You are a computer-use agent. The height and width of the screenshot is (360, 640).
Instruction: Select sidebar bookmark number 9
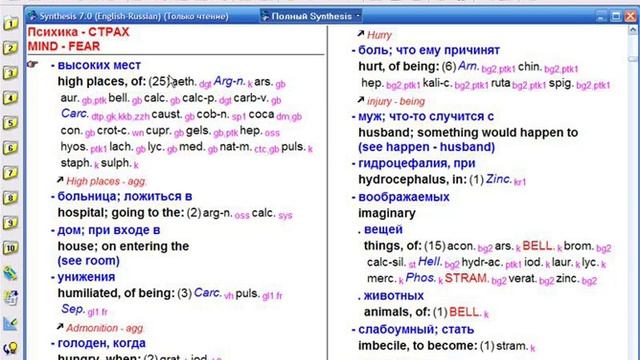pos(11,223)
